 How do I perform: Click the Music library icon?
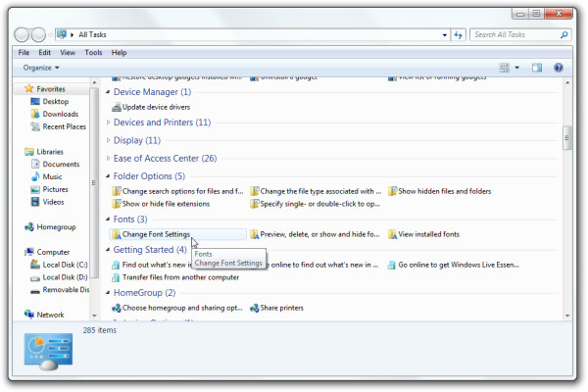[x=35, y=176]
